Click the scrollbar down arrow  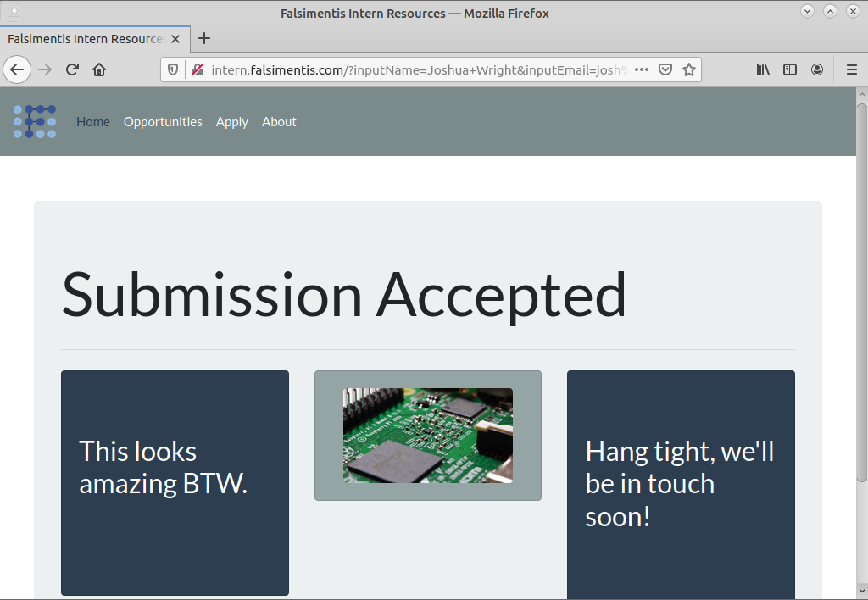tap(862, 592)
